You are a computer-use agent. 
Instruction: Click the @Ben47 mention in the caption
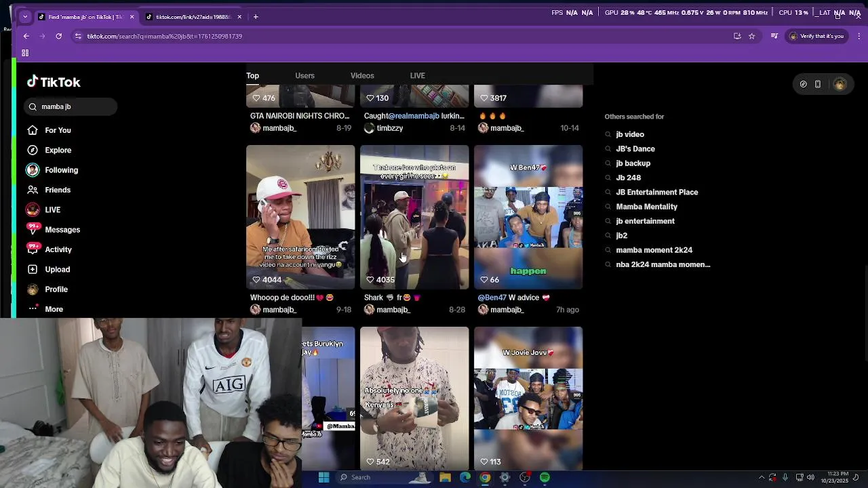click(492, 298)
